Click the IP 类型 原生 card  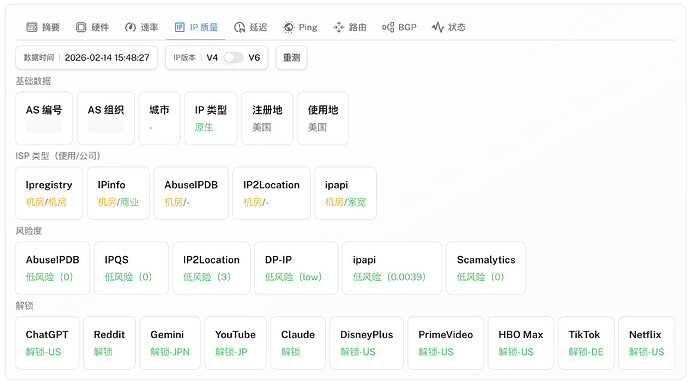(211, 118)
